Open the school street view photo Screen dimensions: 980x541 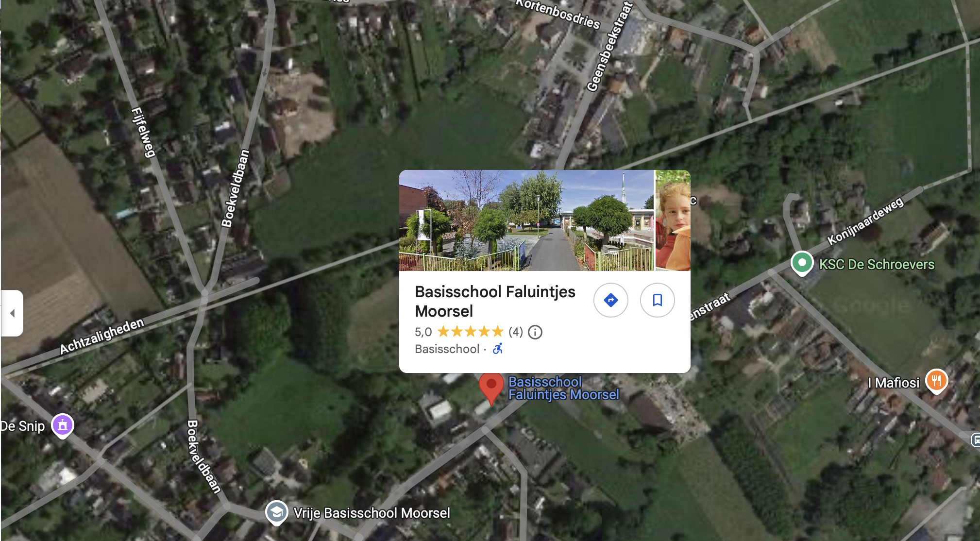(526, 220)
